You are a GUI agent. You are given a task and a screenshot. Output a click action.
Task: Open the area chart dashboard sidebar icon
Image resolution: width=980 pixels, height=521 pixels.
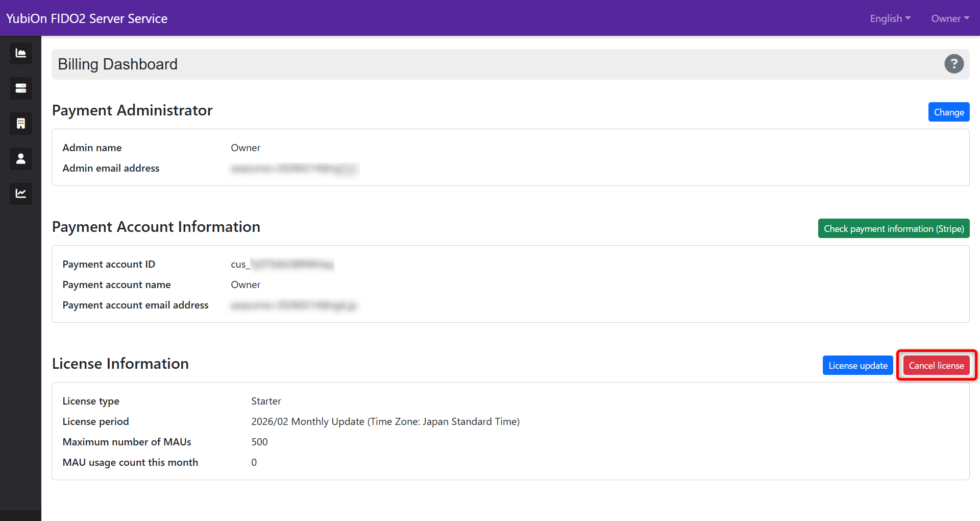click(x=20, y=53)
